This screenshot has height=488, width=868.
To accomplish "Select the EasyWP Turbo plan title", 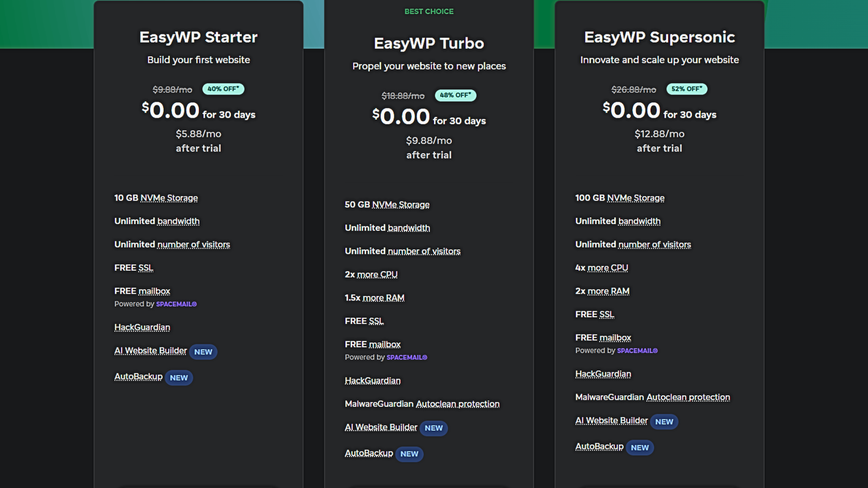I will (429, 43).
